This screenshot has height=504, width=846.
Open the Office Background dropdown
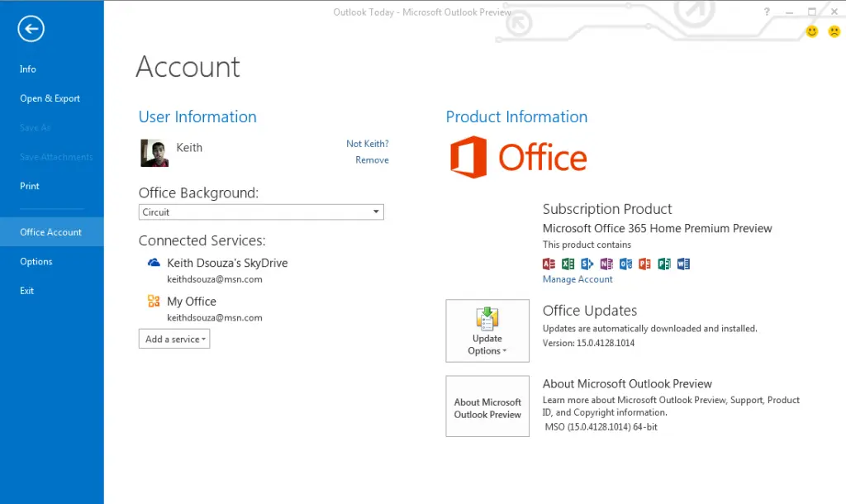point(261,212)
